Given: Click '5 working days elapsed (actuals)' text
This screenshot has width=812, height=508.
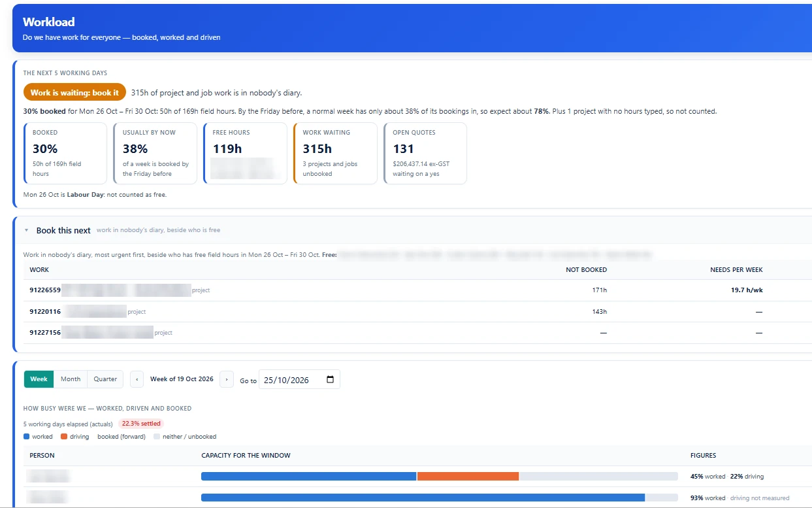Looking at the screenshot, I should tap(68, 424).
